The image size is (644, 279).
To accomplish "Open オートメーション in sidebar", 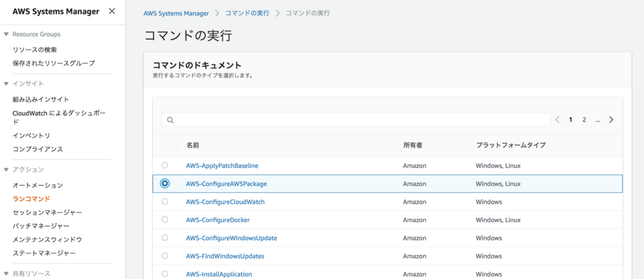I will point(38,185).
